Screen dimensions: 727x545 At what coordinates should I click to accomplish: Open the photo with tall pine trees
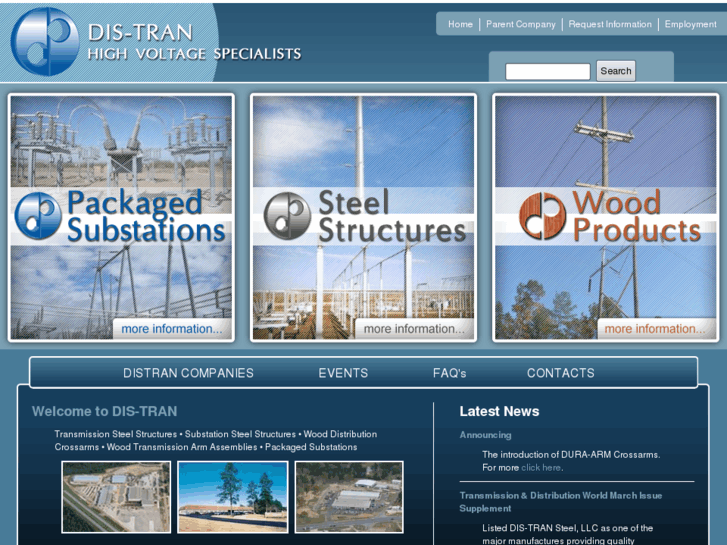[233, 497]
